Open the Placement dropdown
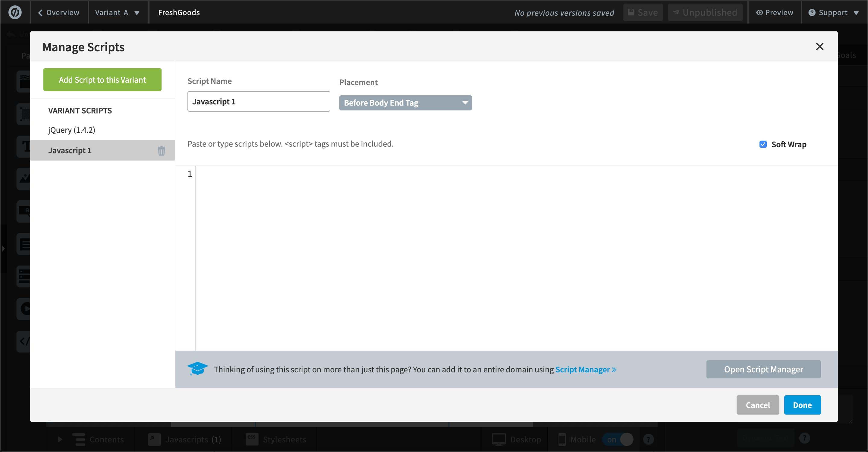The height and width of the screenshot is (452, 868). [x=405, y=103]
